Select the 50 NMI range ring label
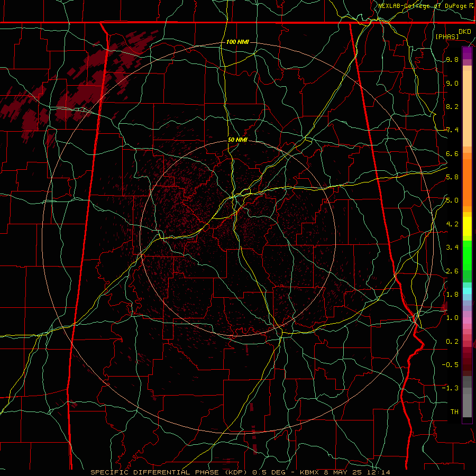Screen dimensions: 476x476 (237, 140)
